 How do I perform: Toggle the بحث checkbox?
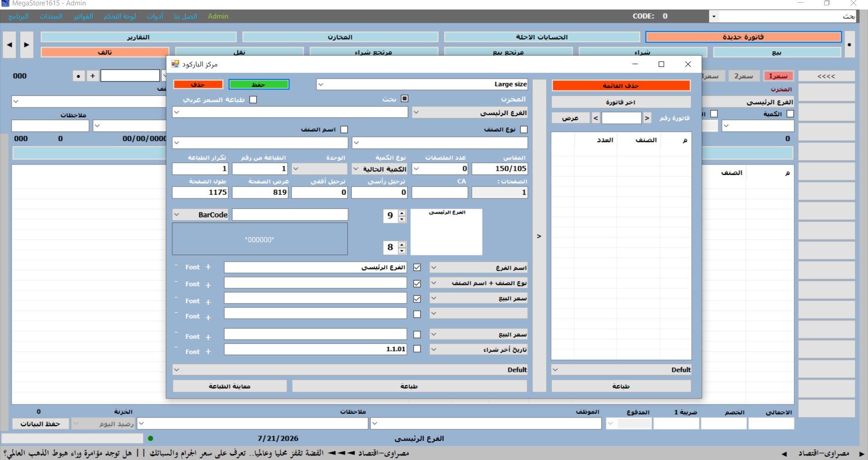coord(405,99)
